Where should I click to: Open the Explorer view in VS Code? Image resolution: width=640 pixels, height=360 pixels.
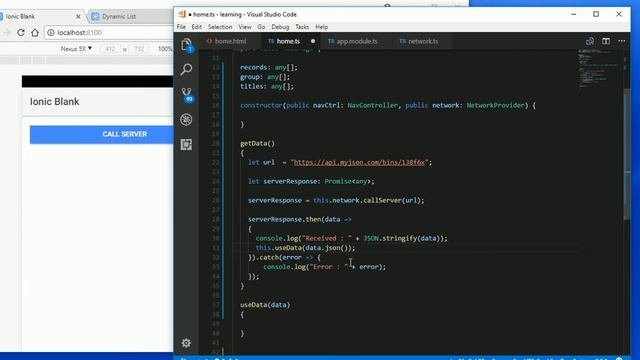(187, 45)
